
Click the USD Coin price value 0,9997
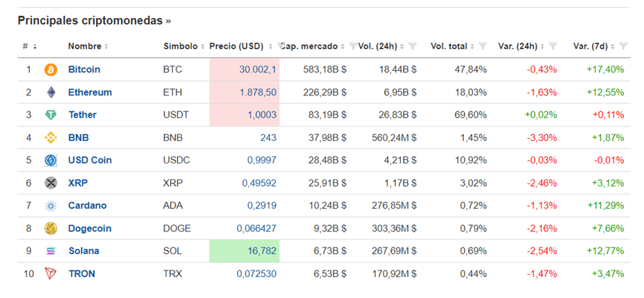260,161
